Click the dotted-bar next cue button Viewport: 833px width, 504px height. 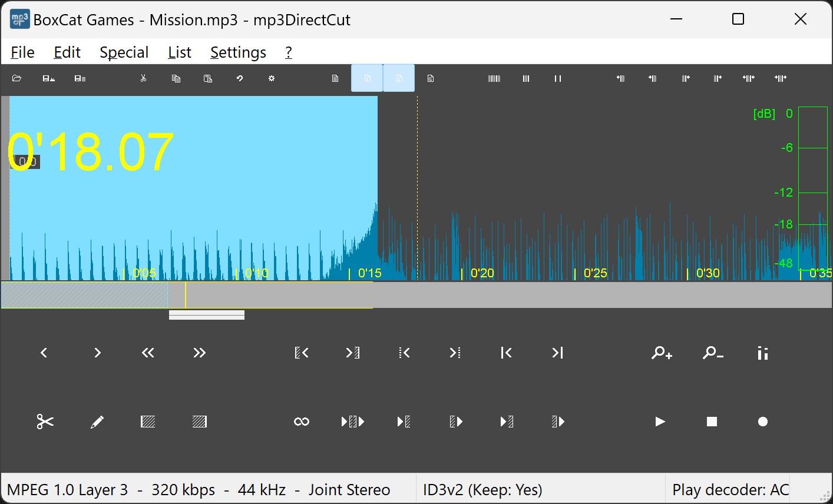point(455,353)
